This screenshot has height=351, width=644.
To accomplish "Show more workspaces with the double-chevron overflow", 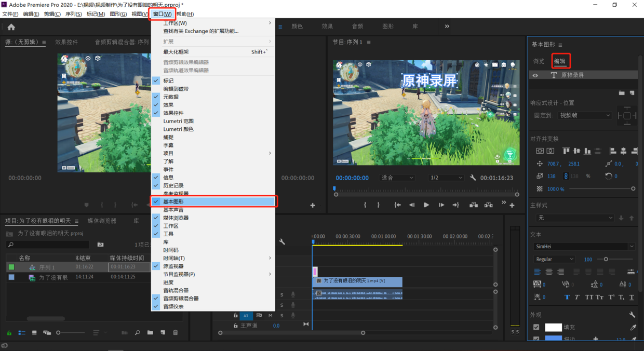I will [x=447, y=26].
